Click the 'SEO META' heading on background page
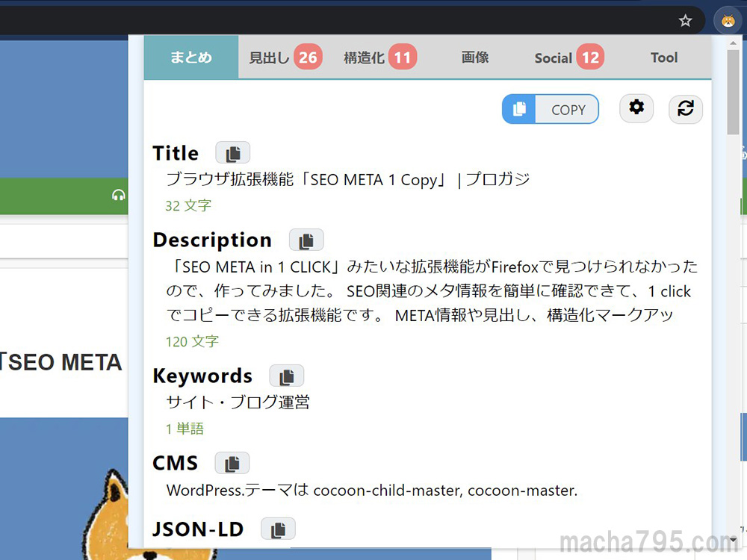747x560 pixels. pos(61,362)
